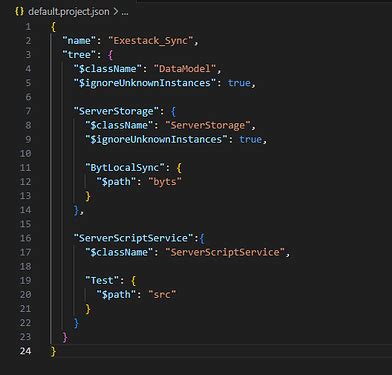Click the pink closing brace on line 23
The image size is (392, 375).
click(65, 337)
